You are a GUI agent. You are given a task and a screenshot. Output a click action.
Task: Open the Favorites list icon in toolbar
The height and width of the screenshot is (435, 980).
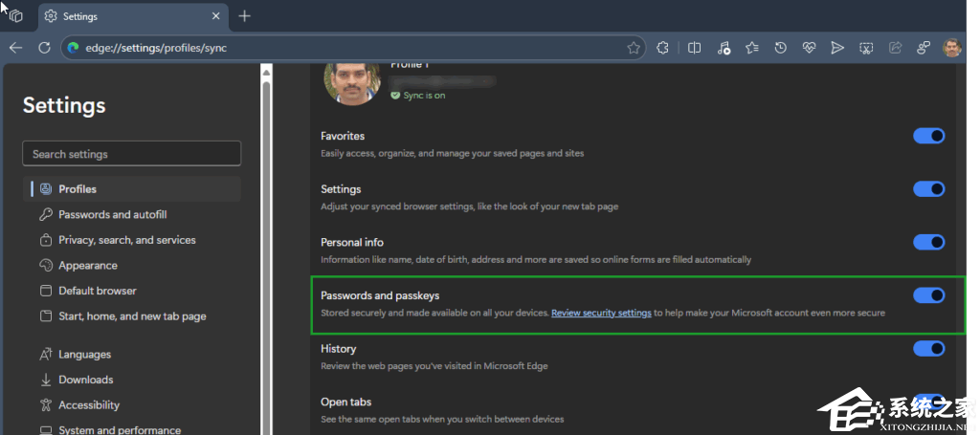pos(752,48)
